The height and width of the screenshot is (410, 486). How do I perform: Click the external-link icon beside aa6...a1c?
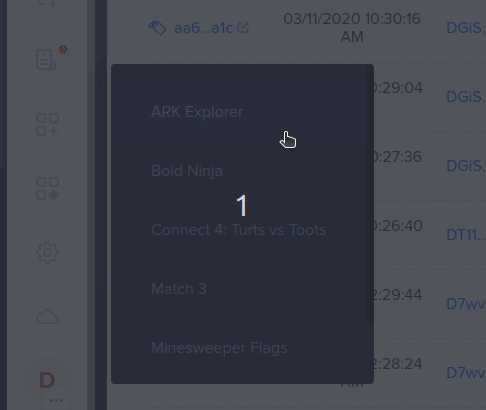coord(243,28)
